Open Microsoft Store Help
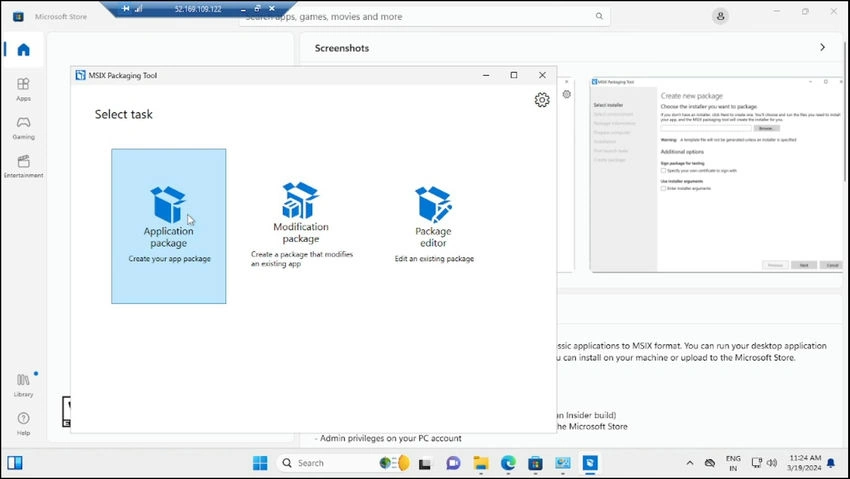The height and width of the screenshot is (479, 850). [x=23, y=424]
